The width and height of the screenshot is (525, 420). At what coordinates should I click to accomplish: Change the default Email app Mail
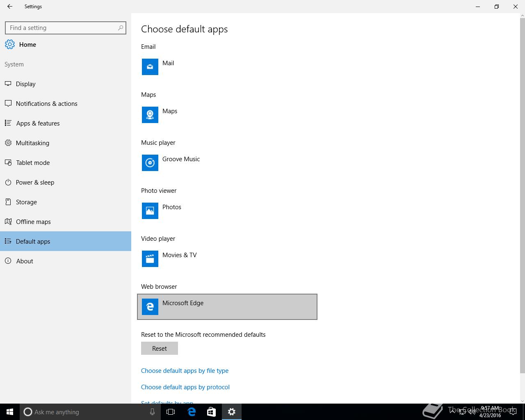(x=227, y=67)
